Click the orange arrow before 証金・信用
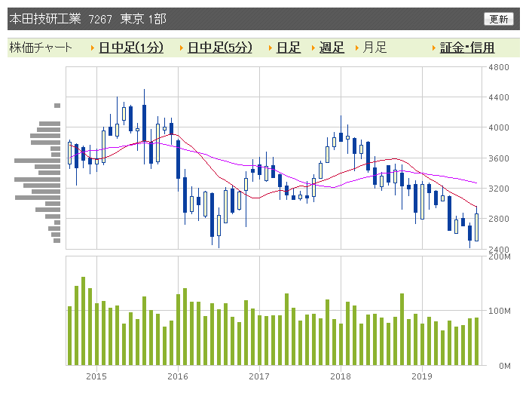 [434, 48]
